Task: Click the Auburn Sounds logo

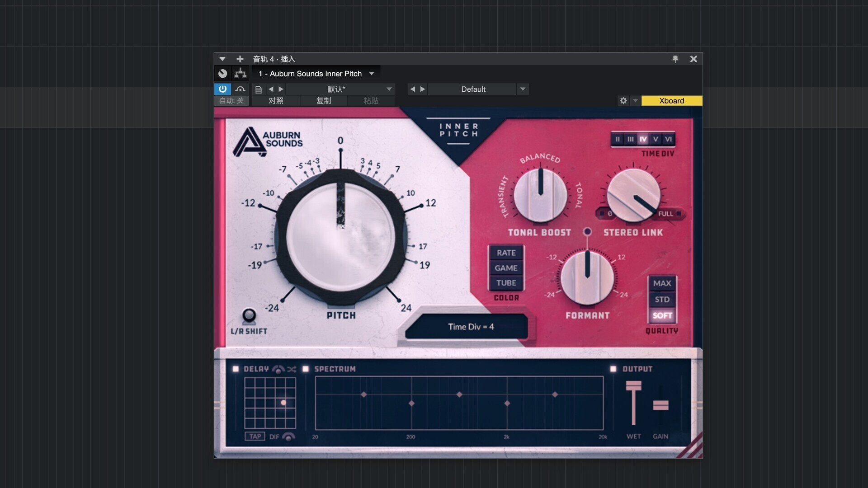Action: click(x=268, y=141)
